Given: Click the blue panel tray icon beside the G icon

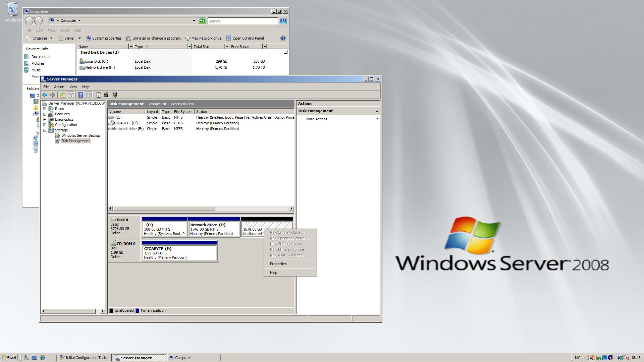Looking at the screenshot, I should [605, 358].
